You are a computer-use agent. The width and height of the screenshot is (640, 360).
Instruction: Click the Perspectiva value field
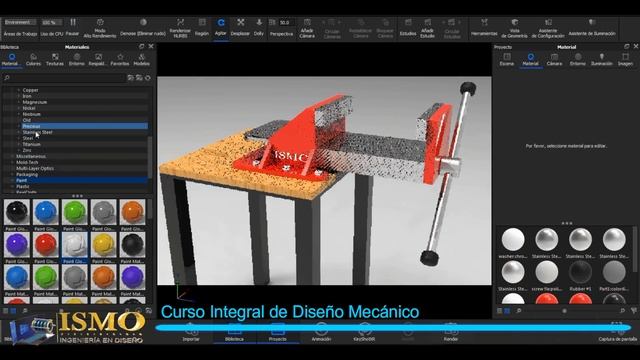click(x=287, y=22)
